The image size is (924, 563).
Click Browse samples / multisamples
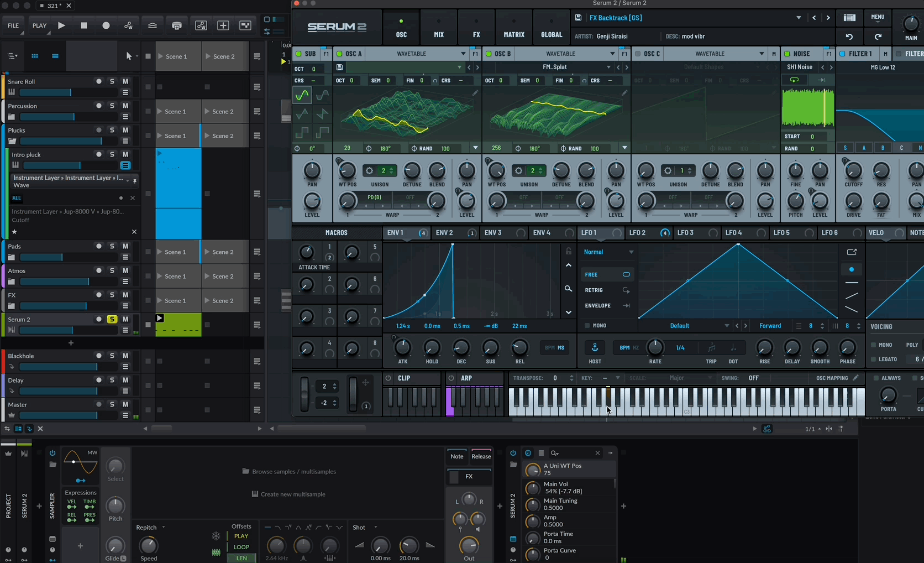pyautogui.click(x=289, y=472)
